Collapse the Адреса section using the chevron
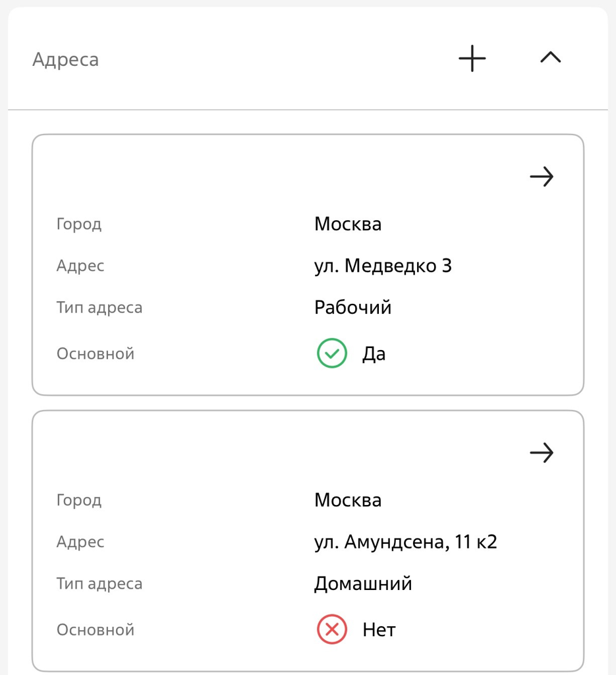Screen dimensions: 616x675 coord(550,57)
